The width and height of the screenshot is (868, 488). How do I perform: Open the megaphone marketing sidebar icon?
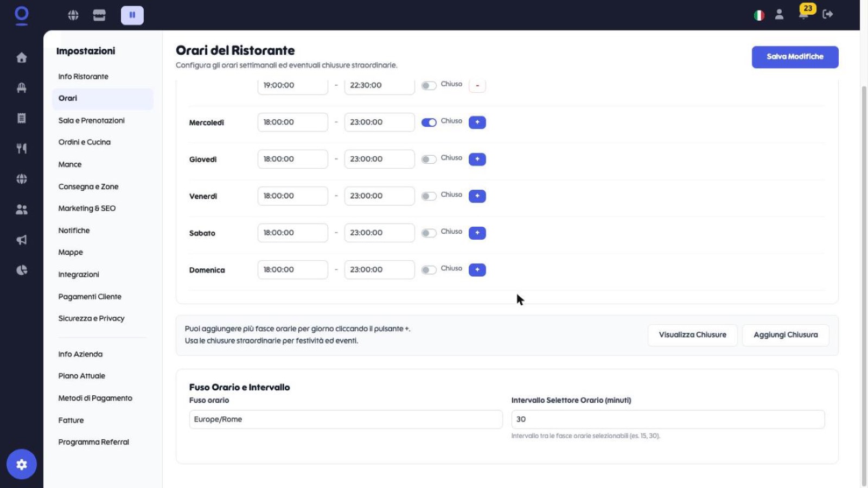coord(22,240)
